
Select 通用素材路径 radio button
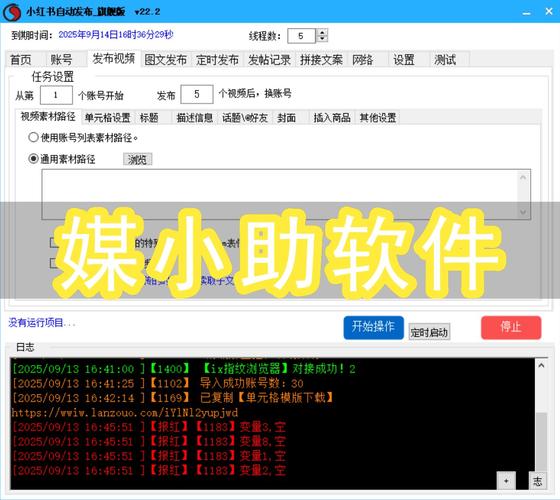click(33, 159)
